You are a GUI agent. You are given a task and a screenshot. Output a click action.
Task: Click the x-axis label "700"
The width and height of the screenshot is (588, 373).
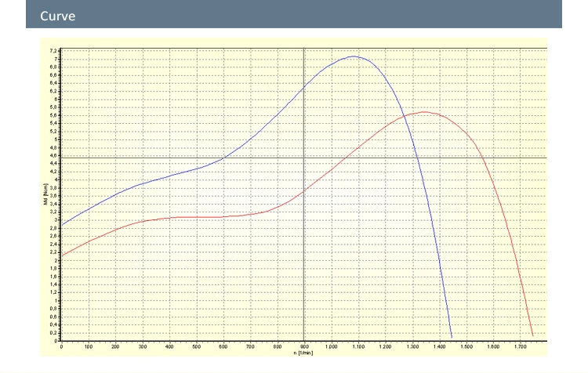click(250, 347)
